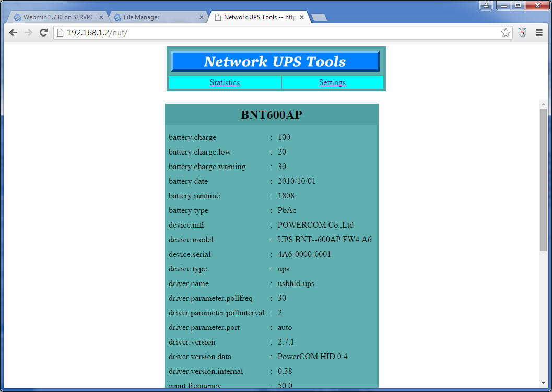Click the battery.charge label
This screenshot has height=392, width=552.
192,137
